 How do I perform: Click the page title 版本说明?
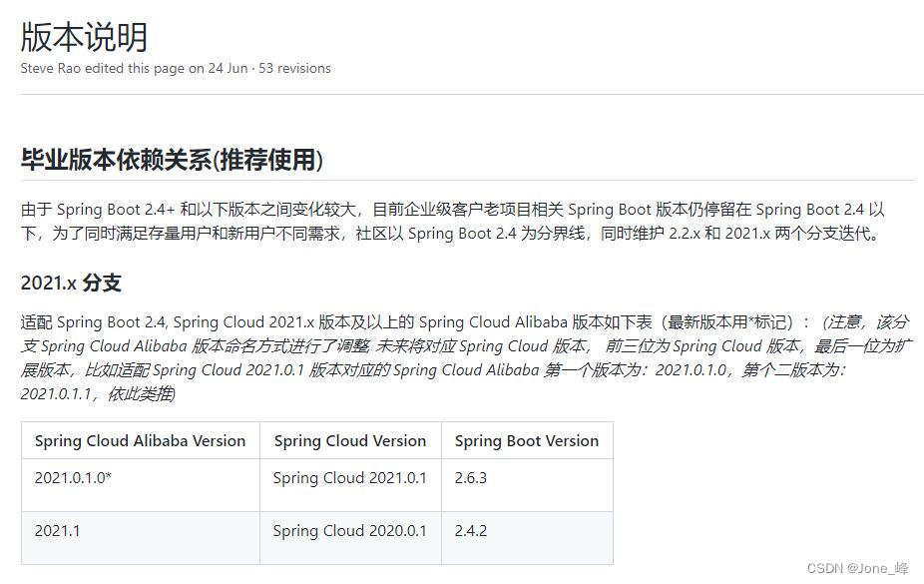click(x=84, y=37)
